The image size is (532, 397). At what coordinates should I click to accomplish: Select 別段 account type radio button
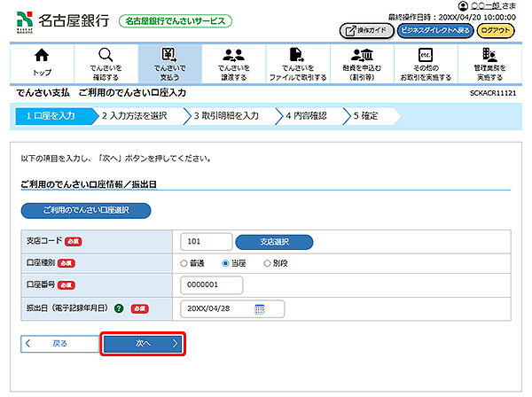click(x=268, y=263)
